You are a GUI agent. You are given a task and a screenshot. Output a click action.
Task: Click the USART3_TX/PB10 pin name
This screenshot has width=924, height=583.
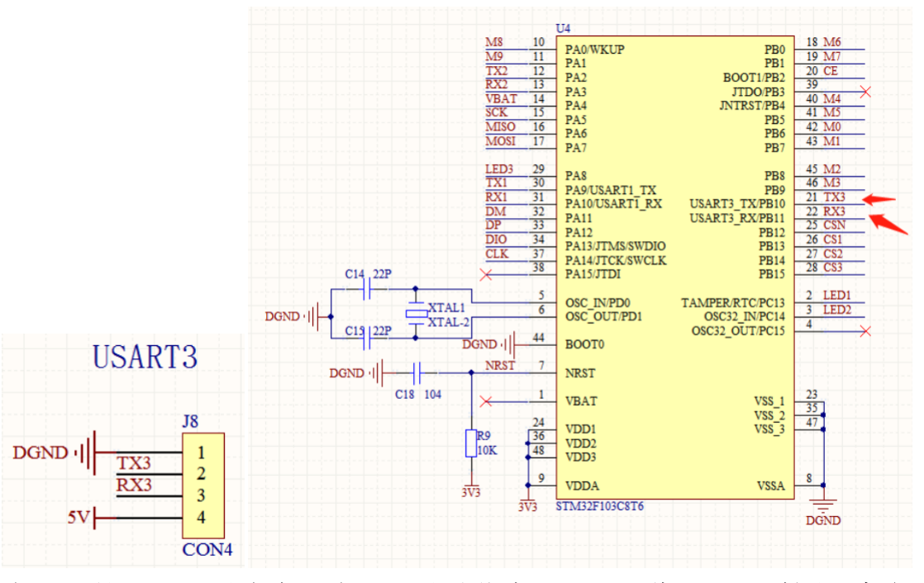737,204
